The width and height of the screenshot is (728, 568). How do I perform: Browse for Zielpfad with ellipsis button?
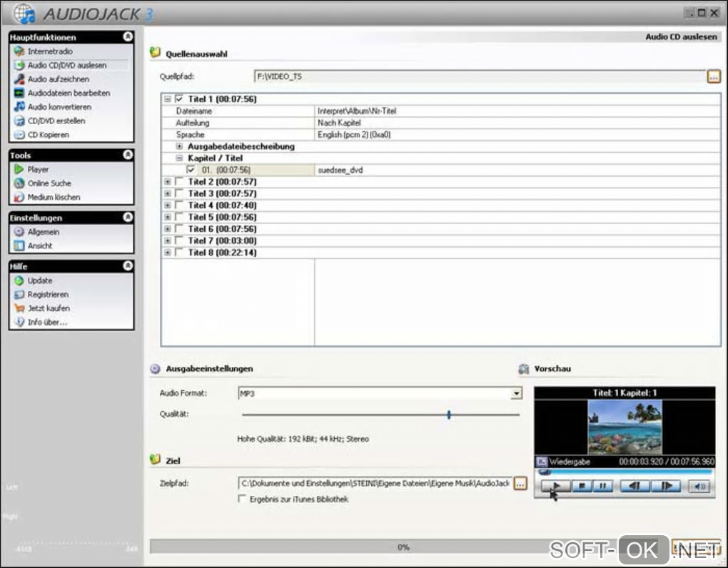520,484
